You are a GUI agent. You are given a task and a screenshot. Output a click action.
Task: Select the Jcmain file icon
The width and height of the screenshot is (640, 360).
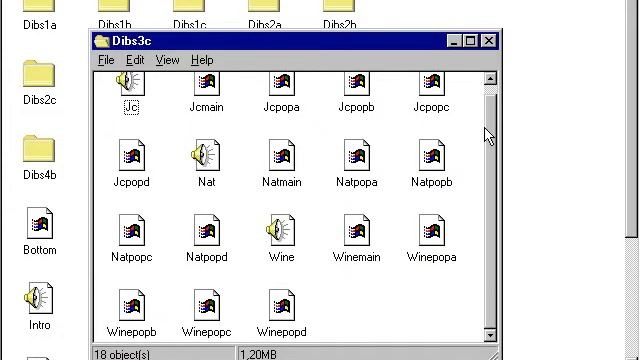click(207, 83)
